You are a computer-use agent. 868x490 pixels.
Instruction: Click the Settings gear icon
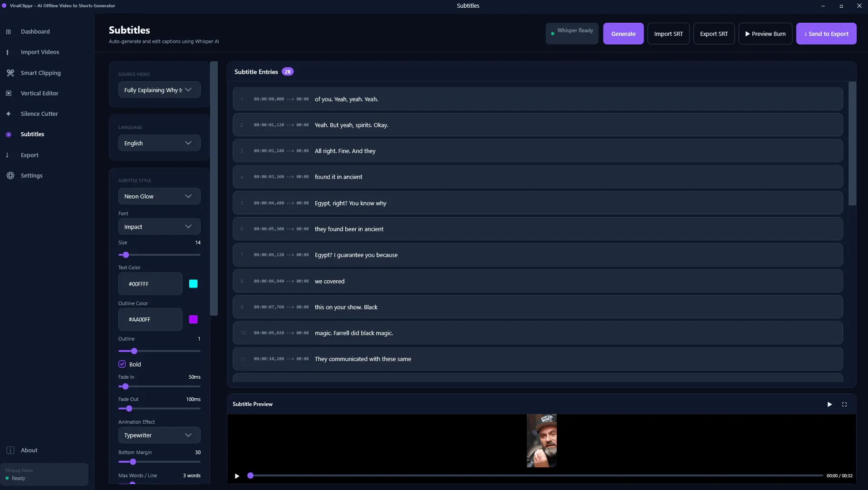click(x=10, y=175)
